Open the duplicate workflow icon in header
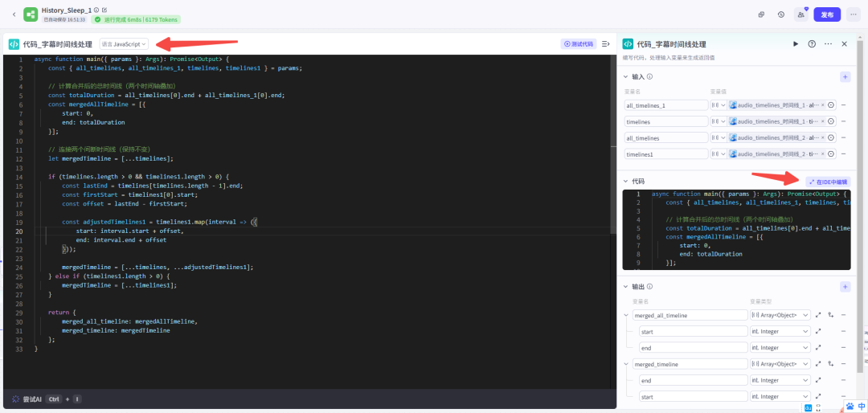The image size is (868, 413). (x=761, y=15)
